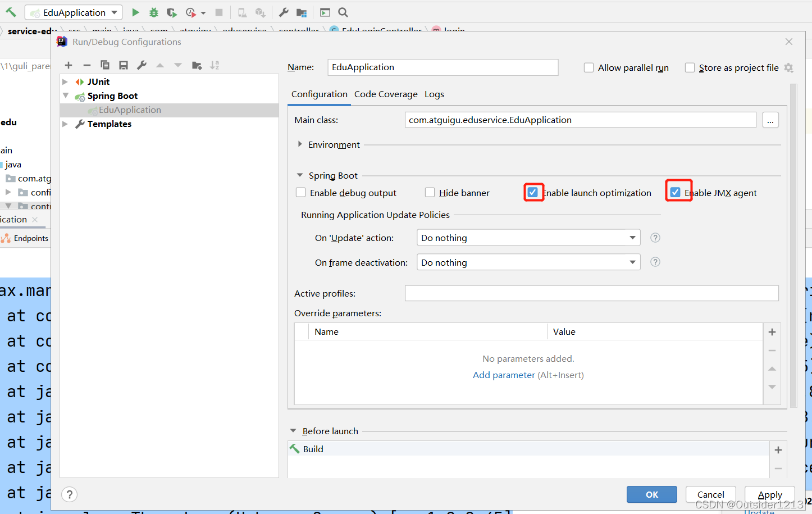Check the Hide banner checkbox

pos(430,193)
